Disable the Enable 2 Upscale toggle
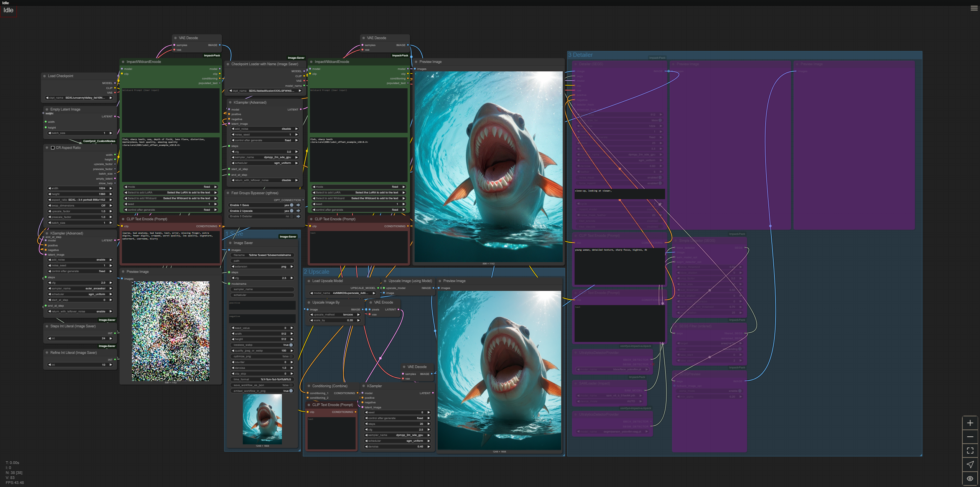Viewport: 980px width, 487px height. [x=292, y=211]
